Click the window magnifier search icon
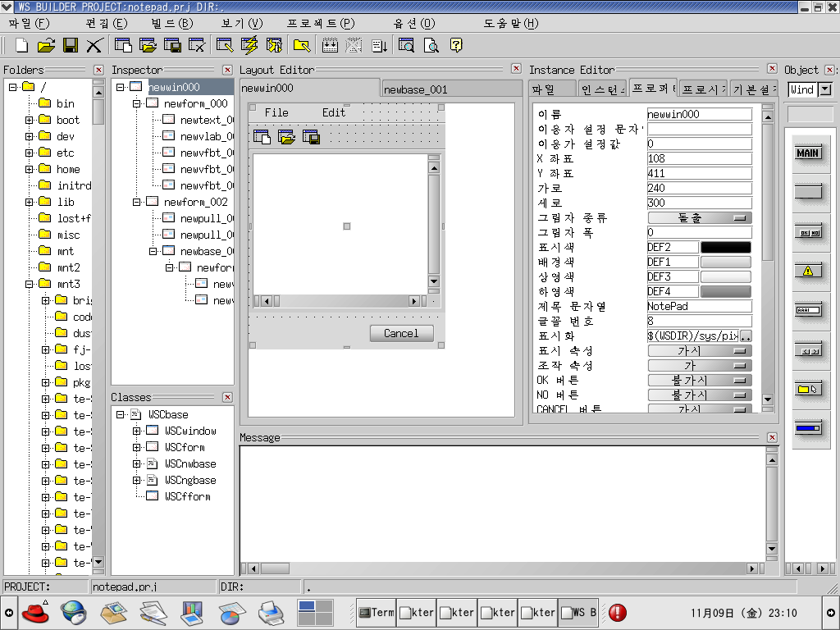 click(407, 46)
